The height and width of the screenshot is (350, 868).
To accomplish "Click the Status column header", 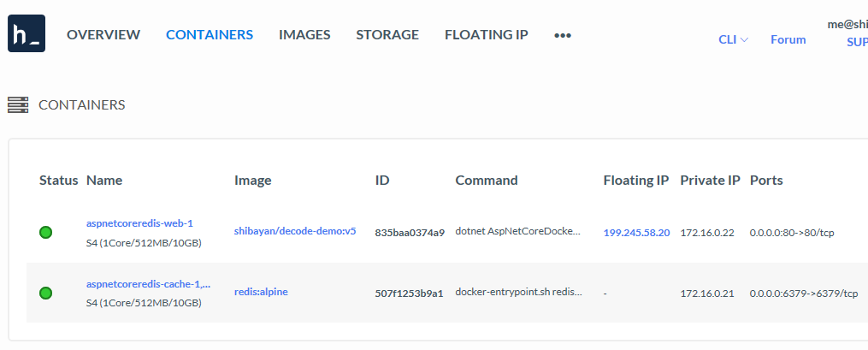I will 59,181.
